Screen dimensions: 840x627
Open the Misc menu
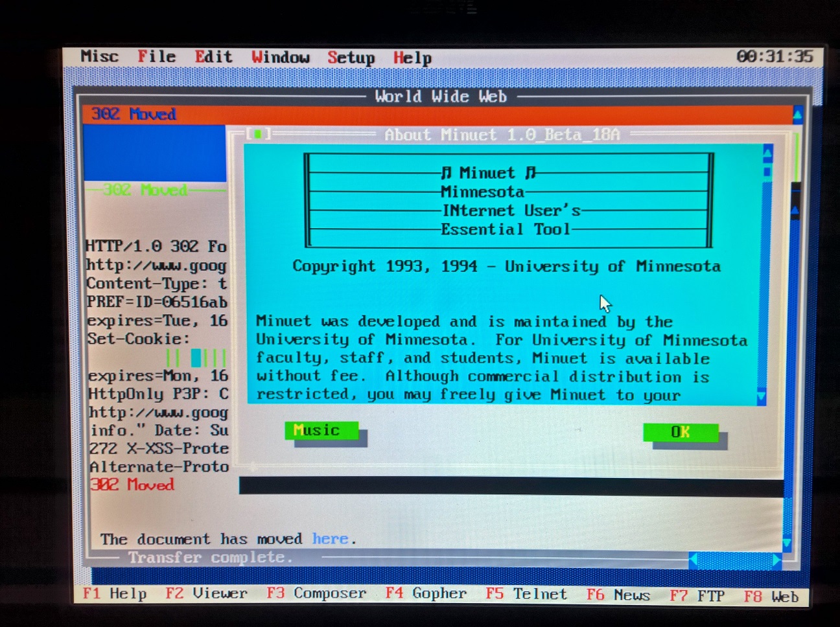(99, 56)
